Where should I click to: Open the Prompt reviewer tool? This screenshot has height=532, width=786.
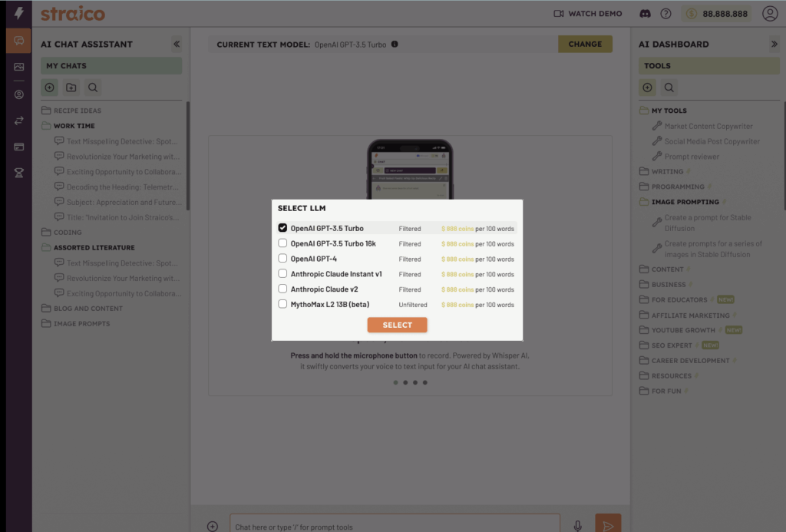coord(685,157)
